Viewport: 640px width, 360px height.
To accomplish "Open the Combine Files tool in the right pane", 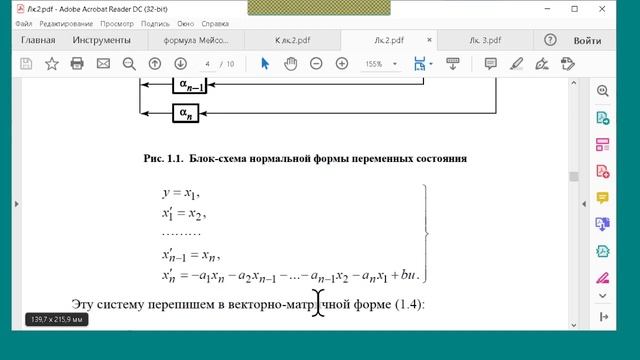I will click(602, 224).
